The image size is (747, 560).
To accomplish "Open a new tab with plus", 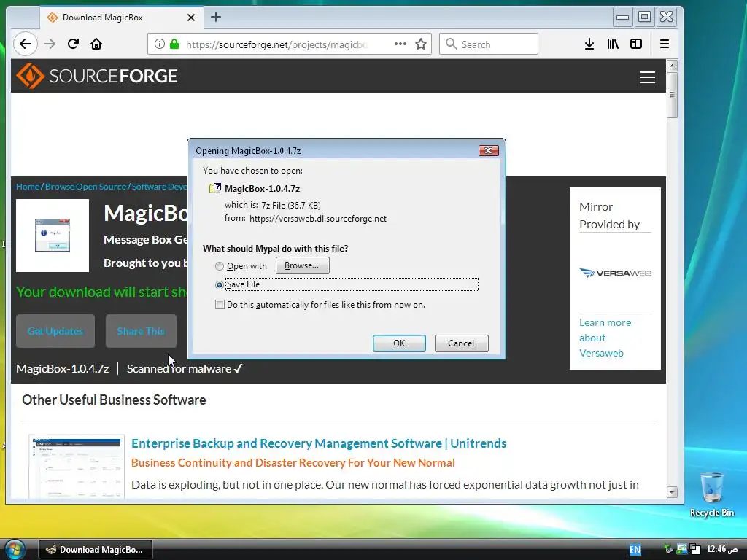I will click(x=216, y=17).
